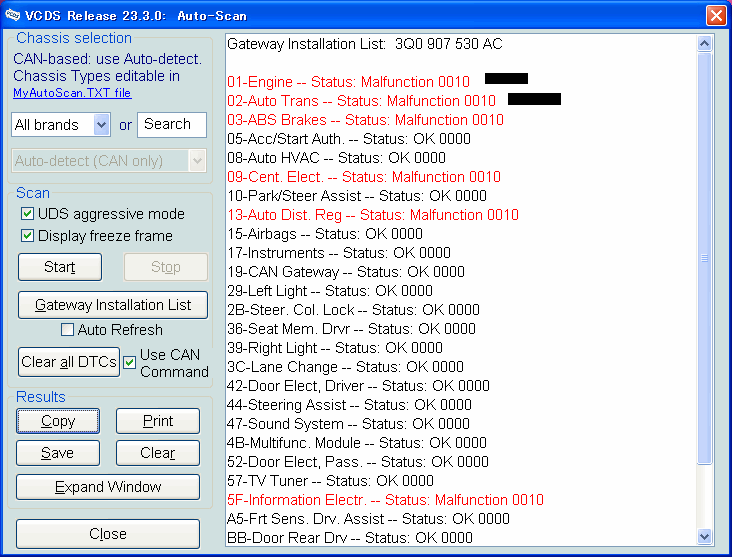Open the MyAutoScan.TXT file link

[x=72, y=93]
